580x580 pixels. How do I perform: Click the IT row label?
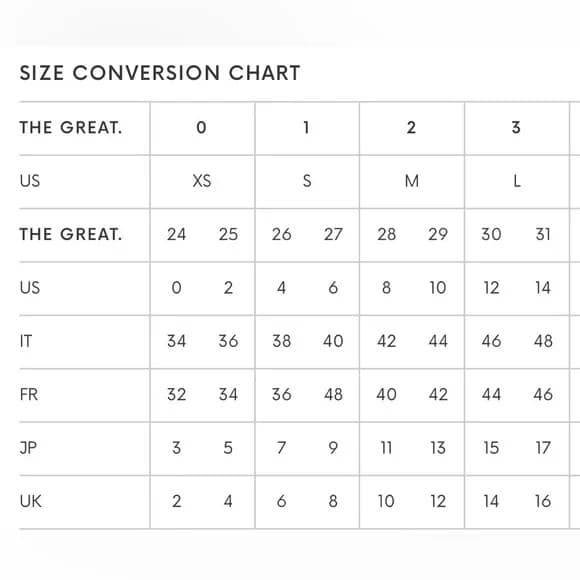[x=26, y=341]
